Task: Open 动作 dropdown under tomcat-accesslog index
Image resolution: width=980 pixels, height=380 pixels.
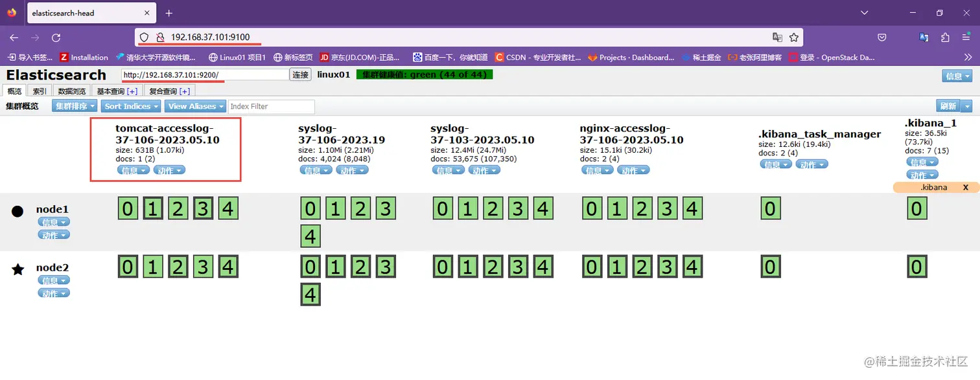Action: (169, 170)
